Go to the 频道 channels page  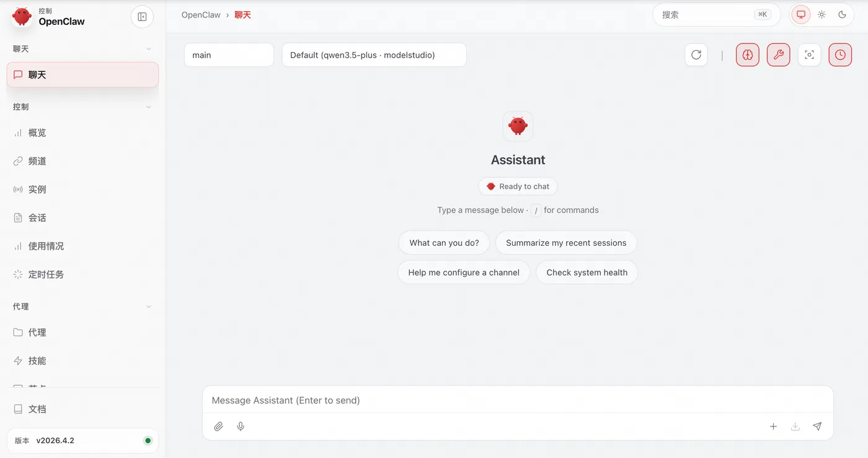pyautogui.click(x=82, y=161)
